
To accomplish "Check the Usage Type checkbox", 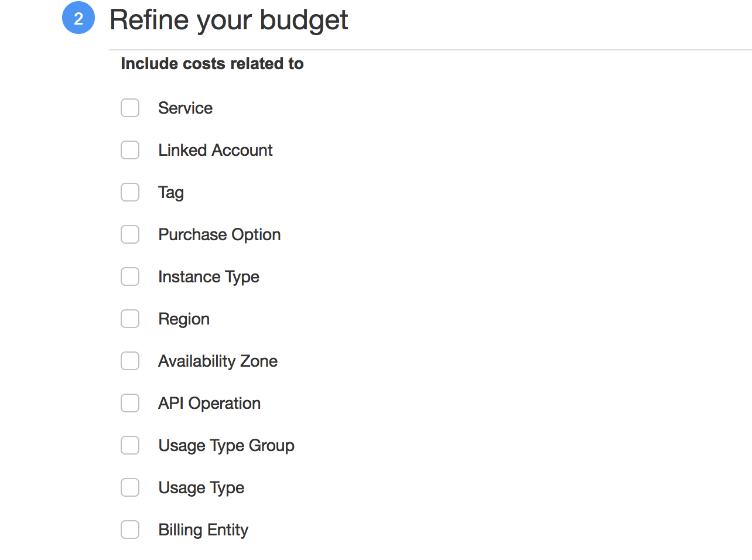I will [130, 487].
